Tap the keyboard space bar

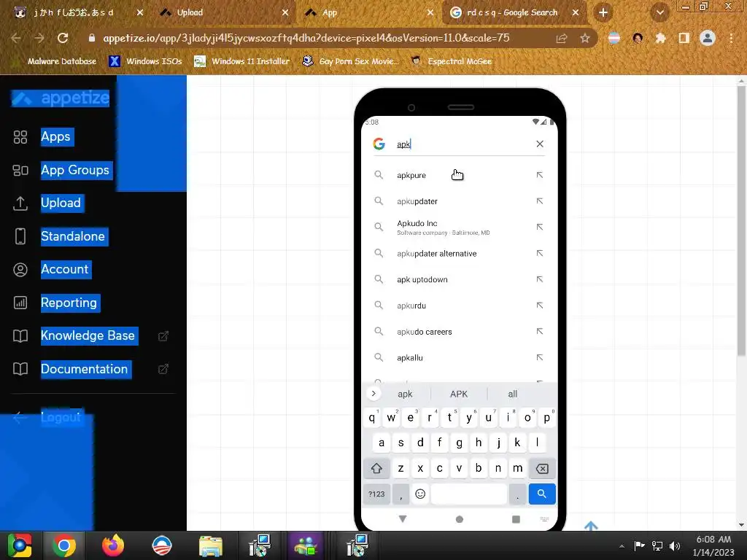pos(469,494)
